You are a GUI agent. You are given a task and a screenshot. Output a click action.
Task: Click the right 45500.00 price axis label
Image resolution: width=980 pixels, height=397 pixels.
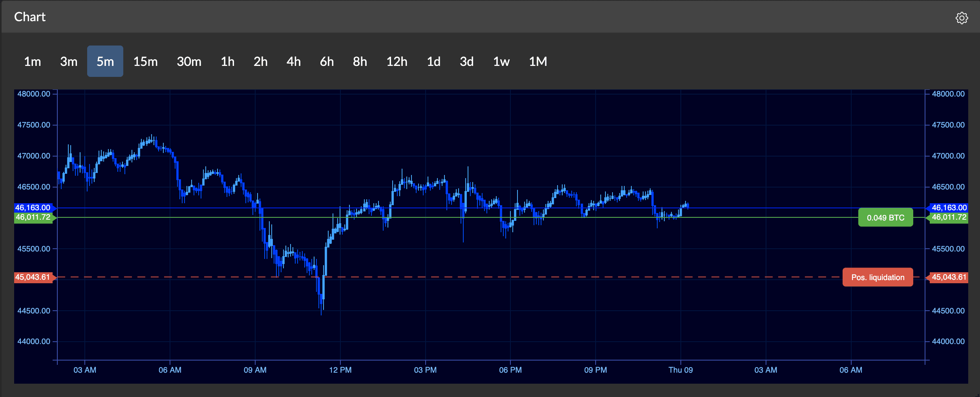tap(948, 249)
